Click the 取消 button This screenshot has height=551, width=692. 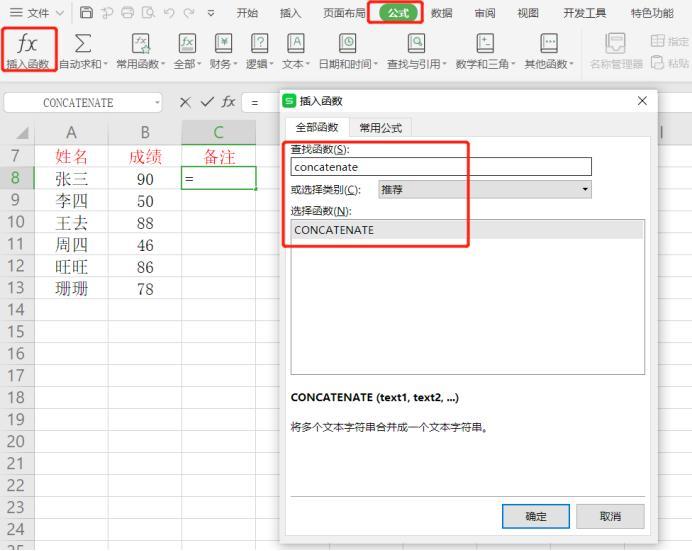[610, 516]
